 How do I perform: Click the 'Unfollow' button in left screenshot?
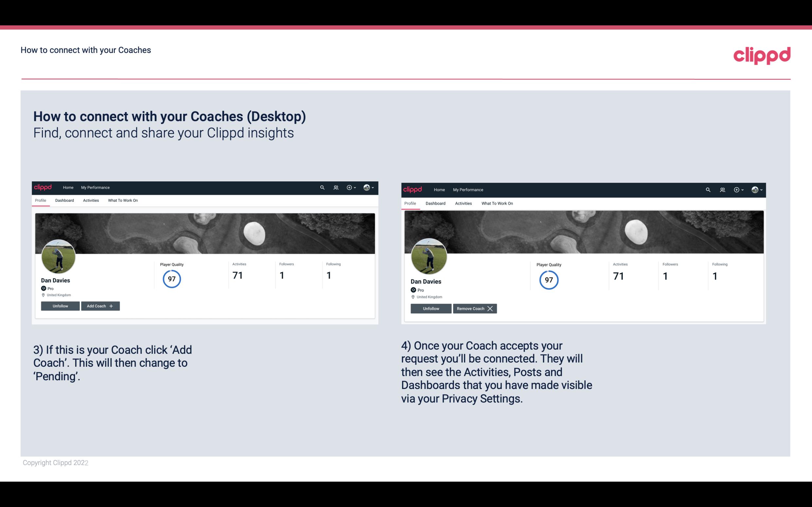pyautogui.click(x=60, y=306)
